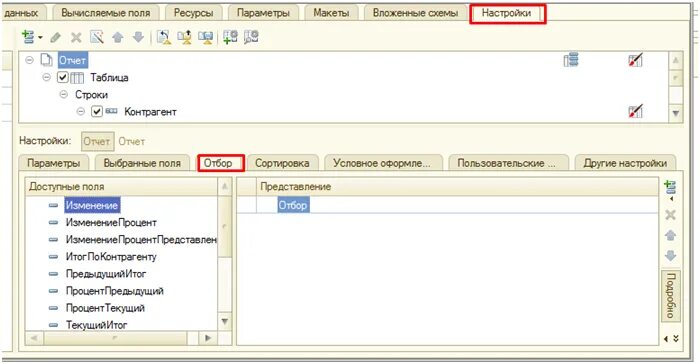Click the table icon beside Таблица
This screenshot has width=700, height=364.
[77, 78]
